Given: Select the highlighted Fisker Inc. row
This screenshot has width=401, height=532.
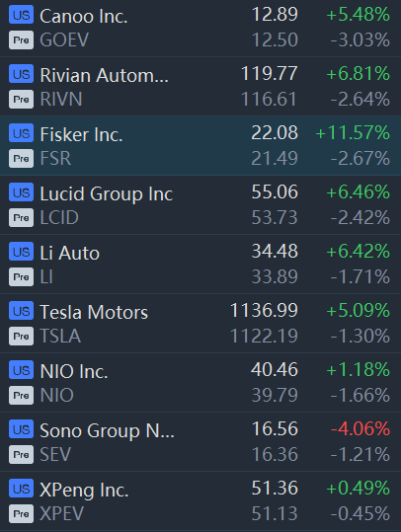Looking at the screenshot, I should (x=200, y=145).
